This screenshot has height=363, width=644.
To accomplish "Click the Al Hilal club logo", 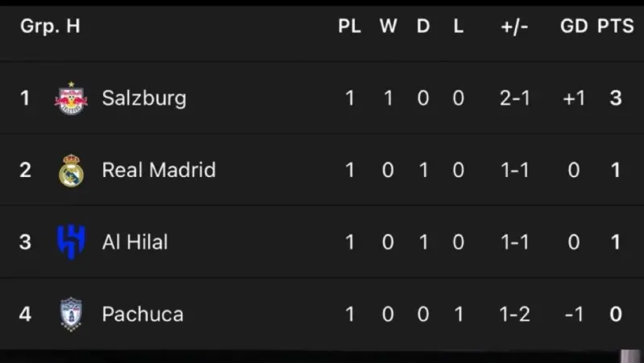I will tap(71, 241).
